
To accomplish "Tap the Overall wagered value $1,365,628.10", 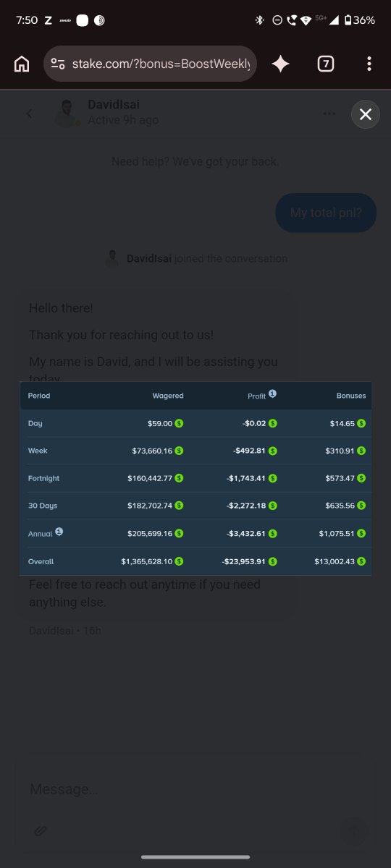I will (x=147, y=561).
